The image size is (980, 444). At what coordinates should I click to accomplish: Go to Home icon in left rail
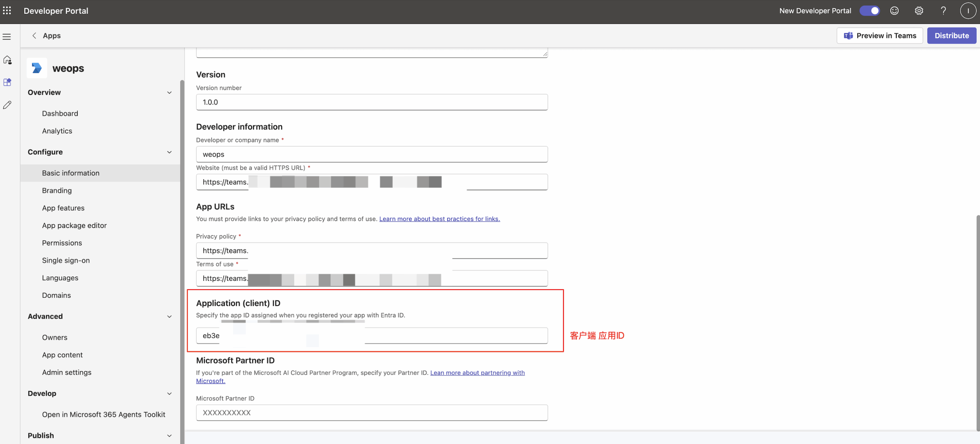point(7,60)
